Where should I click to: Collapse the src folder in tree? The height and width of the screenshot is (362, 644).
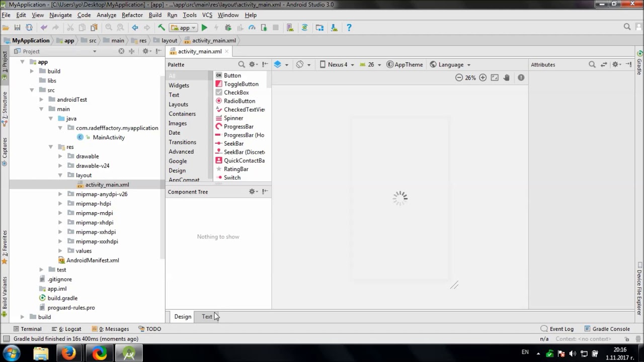(x=32, y=90)
